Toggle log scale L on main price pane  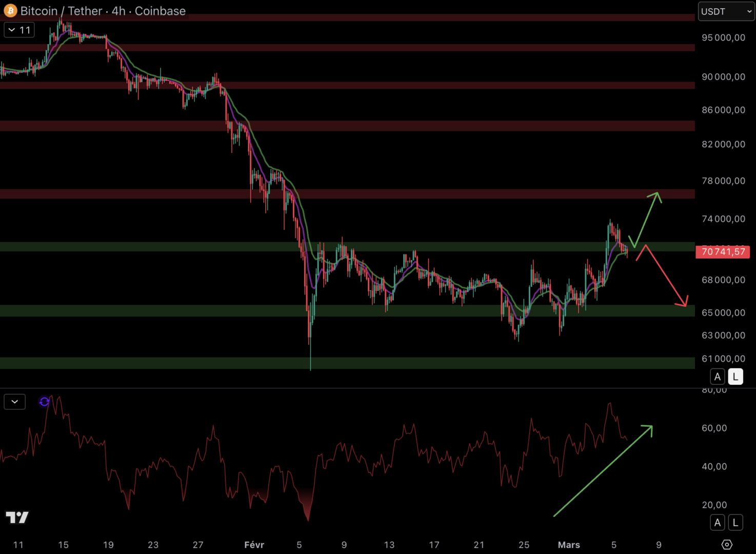[x=735, y=377]
